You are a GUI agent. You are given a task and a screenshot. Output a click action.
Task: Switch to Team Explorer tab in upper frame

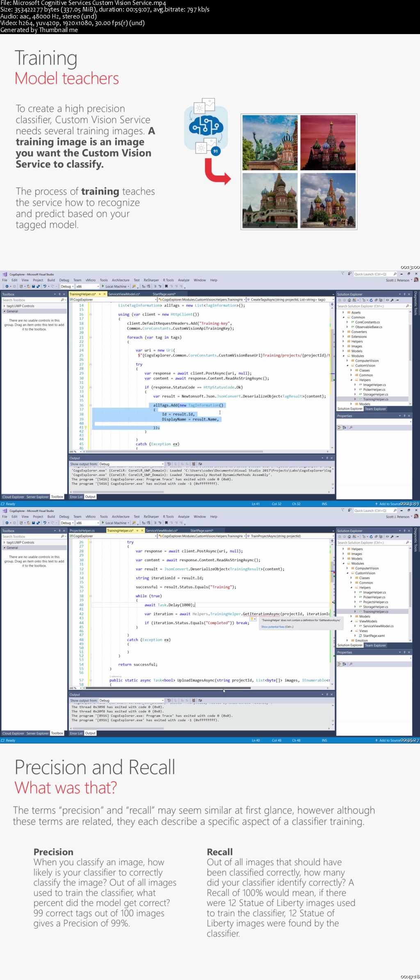[x=376, y=409]
